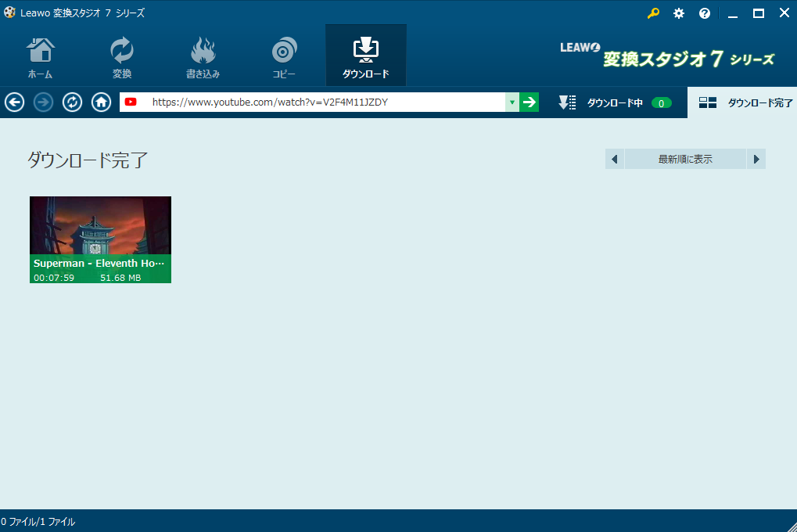
Task: Click the browser back arrow button
Action: point(15,102)
